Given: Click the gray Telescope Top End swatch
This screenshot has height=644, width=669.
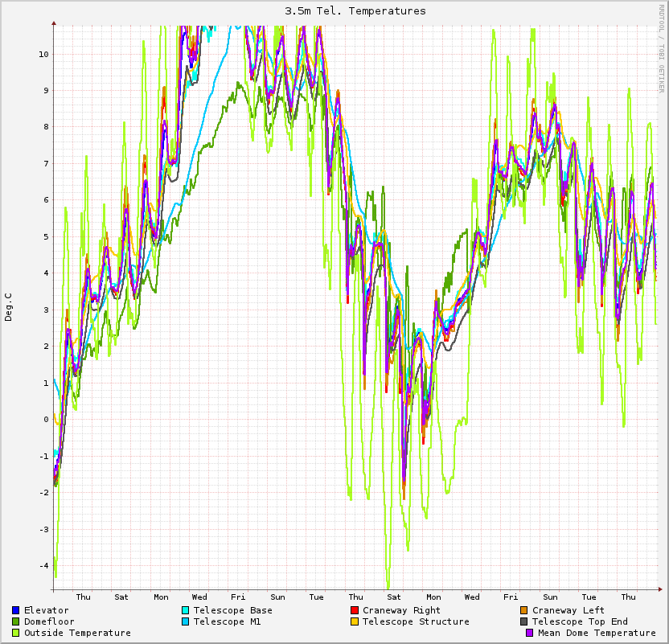Looking at the screenshot, I should (524, 621).
